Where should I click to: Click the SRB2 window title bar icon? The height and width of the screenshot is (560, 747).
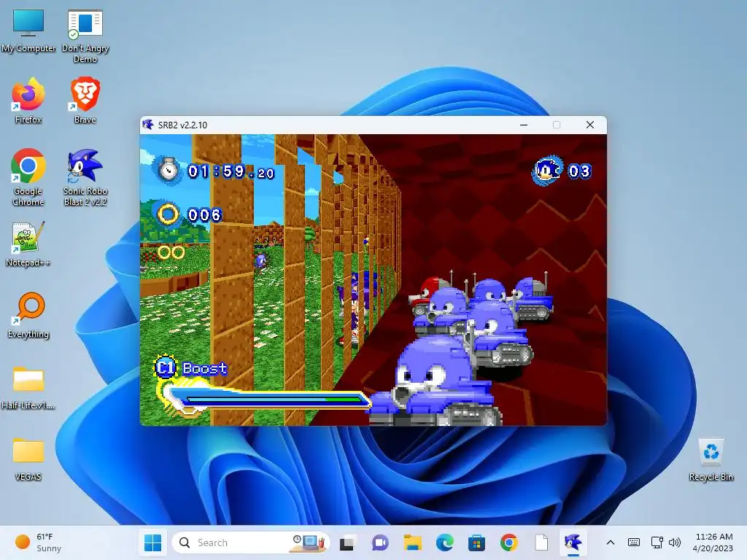(x=148, y=125)
